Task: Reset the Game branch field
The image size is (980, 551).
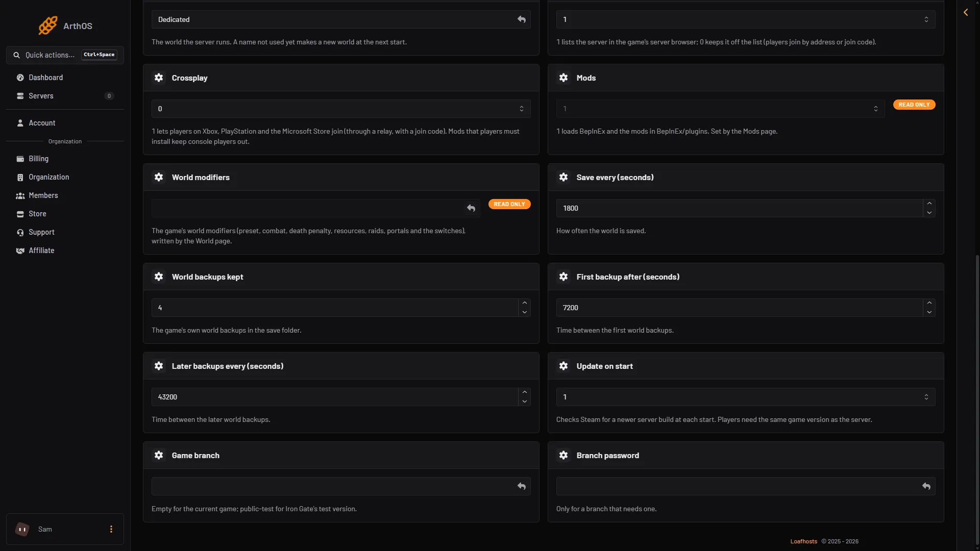Action: [522, 486]
